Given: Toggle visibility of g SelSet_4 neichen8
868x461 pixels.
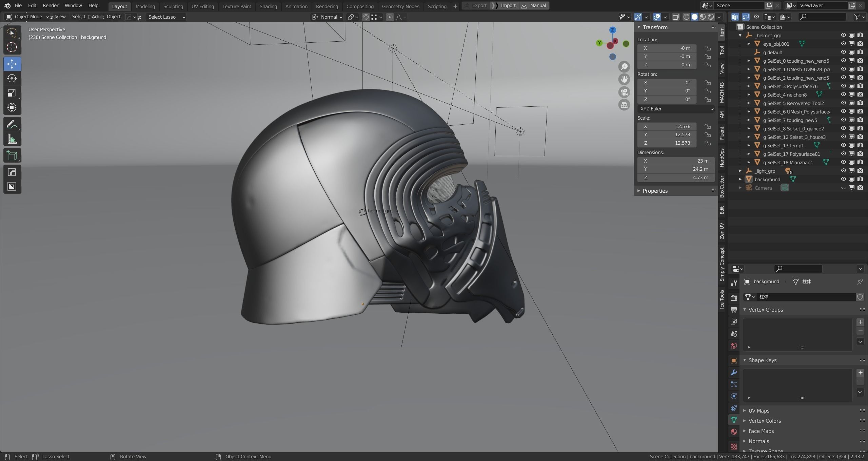Looking at the screenshot, I should pyautogui.click(x=843, y=95).
